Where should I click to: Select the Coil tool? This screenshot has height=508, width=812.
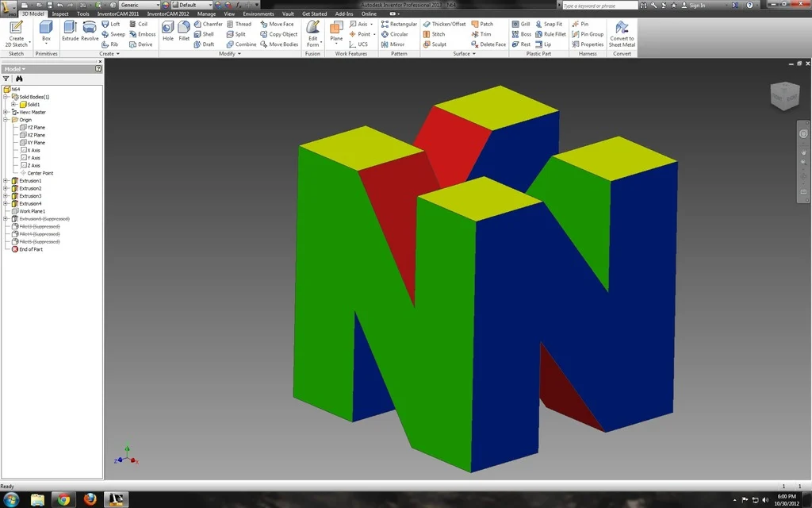point(138,24)
